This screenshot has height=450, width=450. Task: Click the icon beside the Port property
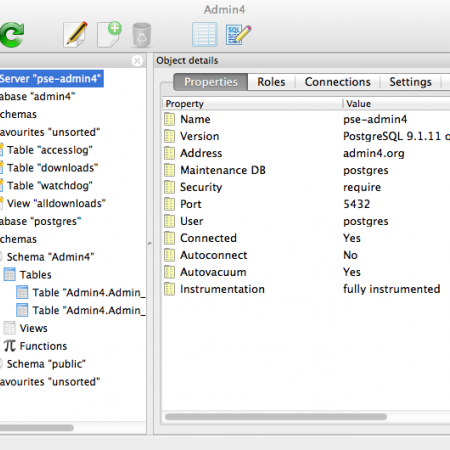click(169, 204)
